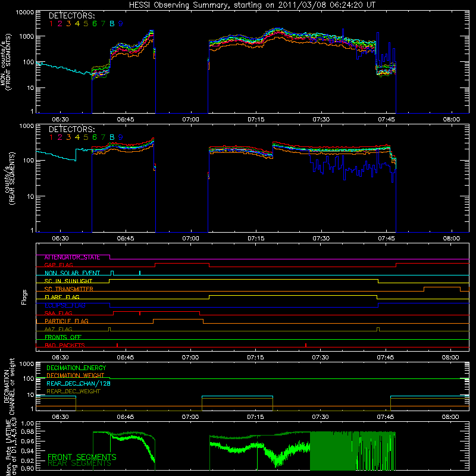Click dark green detector '7' in front segments legend

tap(103, 24)
